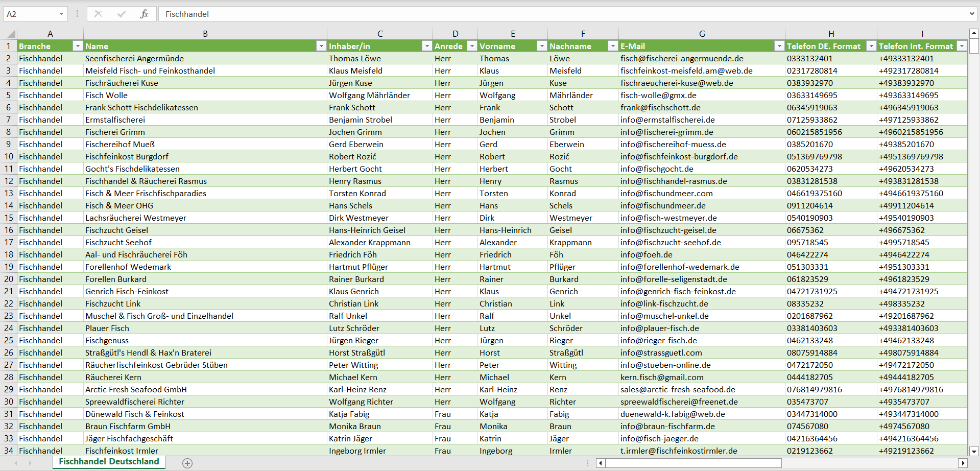This screenshot has width=980, height=471.
Task: Click cell Straßgütl's Hendl & Hax'n Braterei
Action: 205,352
